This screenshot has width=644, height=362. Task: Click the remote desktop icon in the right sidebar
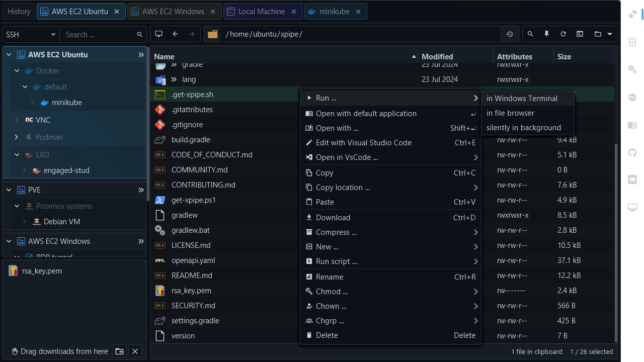632,207
